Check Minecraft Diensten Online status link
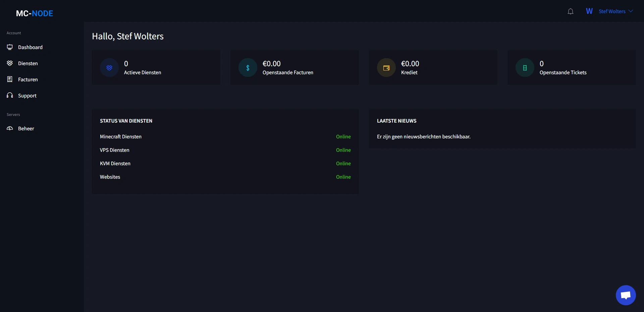 click(x=343, y=137)
